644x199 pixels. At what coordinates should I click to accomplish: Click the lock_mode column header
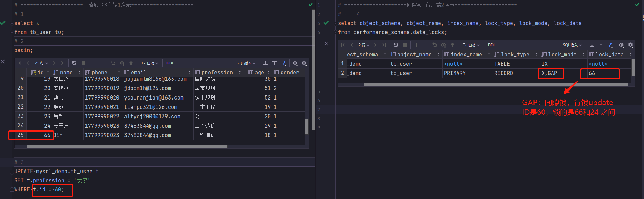point(563,54)
